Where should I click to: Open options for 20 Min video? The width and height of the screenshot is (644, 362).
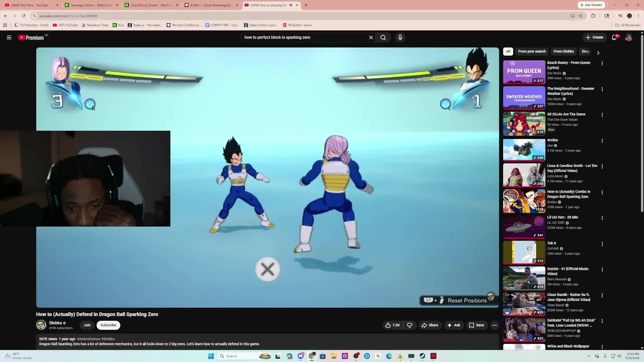(x=602, y=218)
